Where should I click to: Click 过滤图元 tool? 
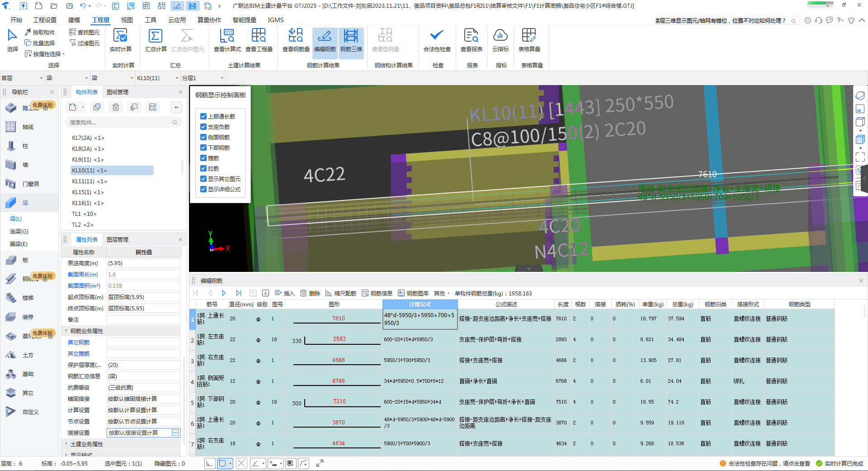click(x=85, y=43)
